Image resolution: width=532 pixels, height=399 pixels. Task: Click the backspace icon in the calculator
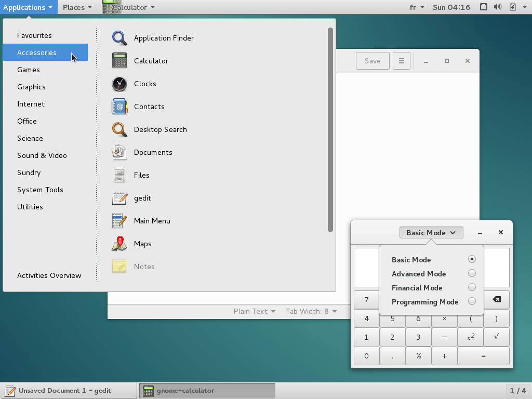(496, 299)
